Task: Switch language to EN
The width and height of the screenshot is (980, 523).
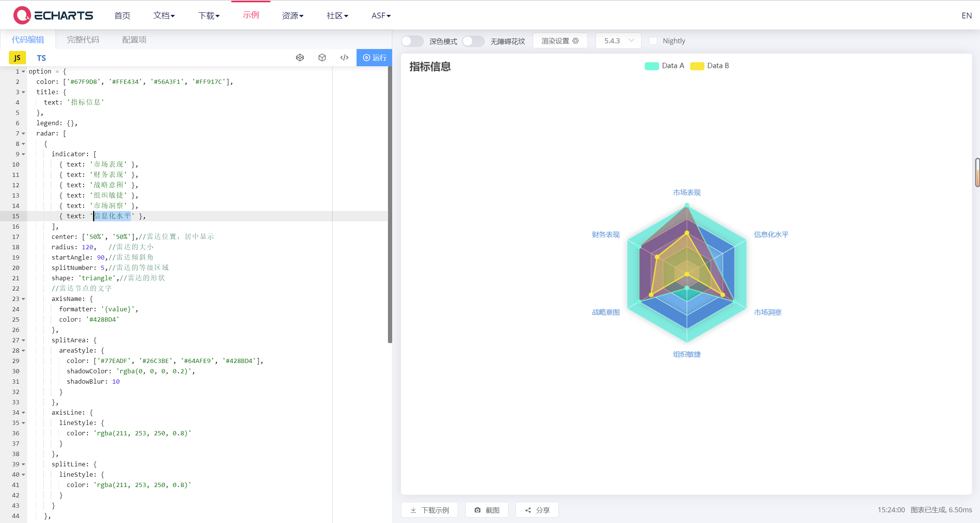Action: [966, 15]
